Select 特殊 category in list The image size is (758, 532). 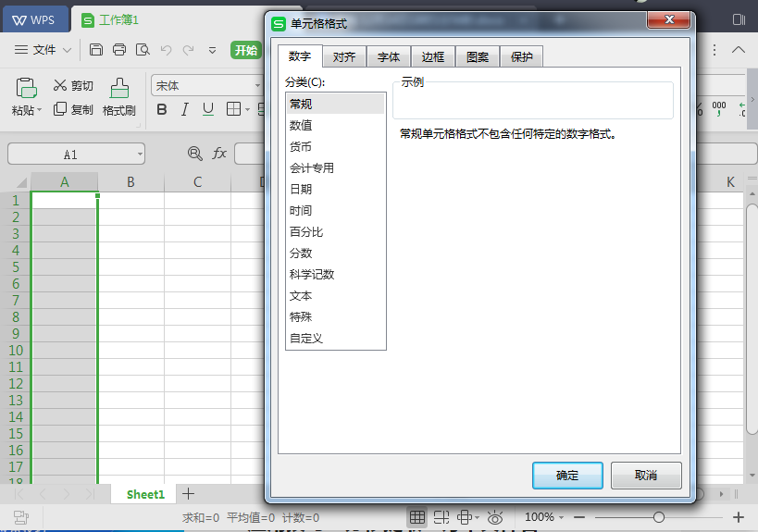pos(335,316)
